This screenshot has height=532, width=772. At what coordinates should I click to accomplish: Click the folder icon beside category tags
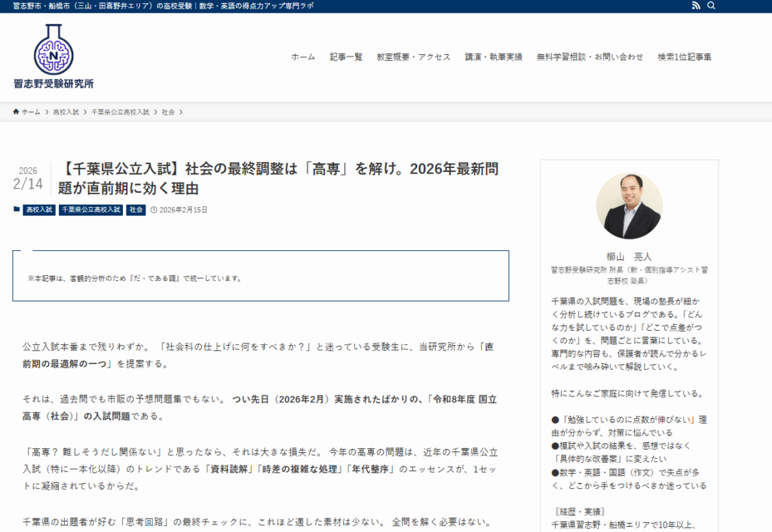tap(17, 209)
